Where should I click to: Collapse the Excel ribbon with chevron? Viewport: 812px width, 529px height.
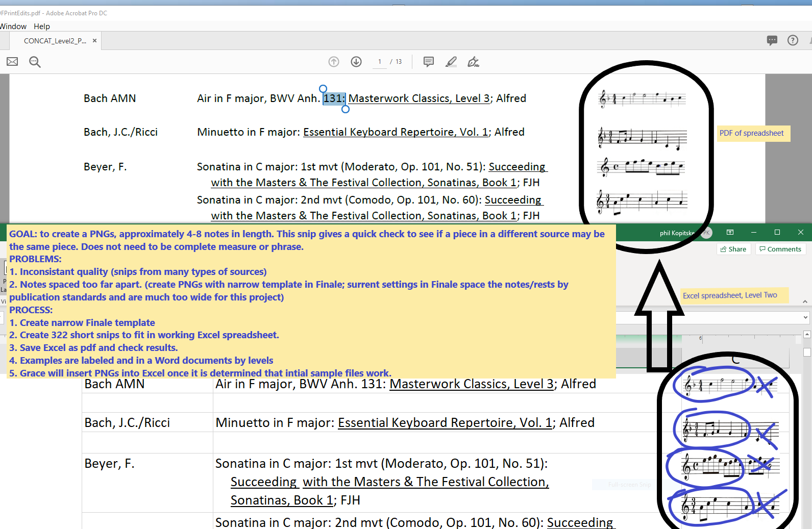(805, 301)
